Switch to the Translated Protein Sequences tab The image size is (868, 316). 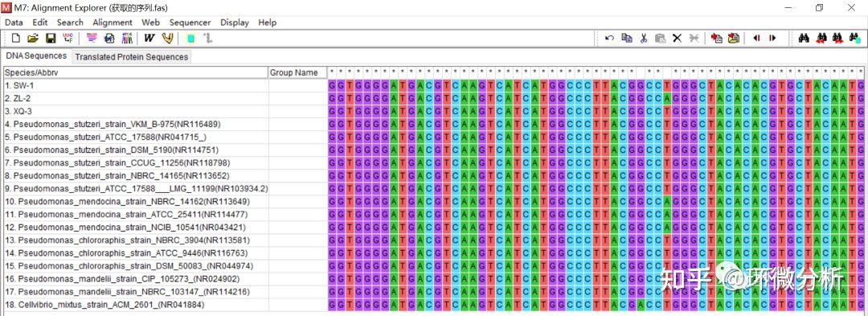pos(132,57)
